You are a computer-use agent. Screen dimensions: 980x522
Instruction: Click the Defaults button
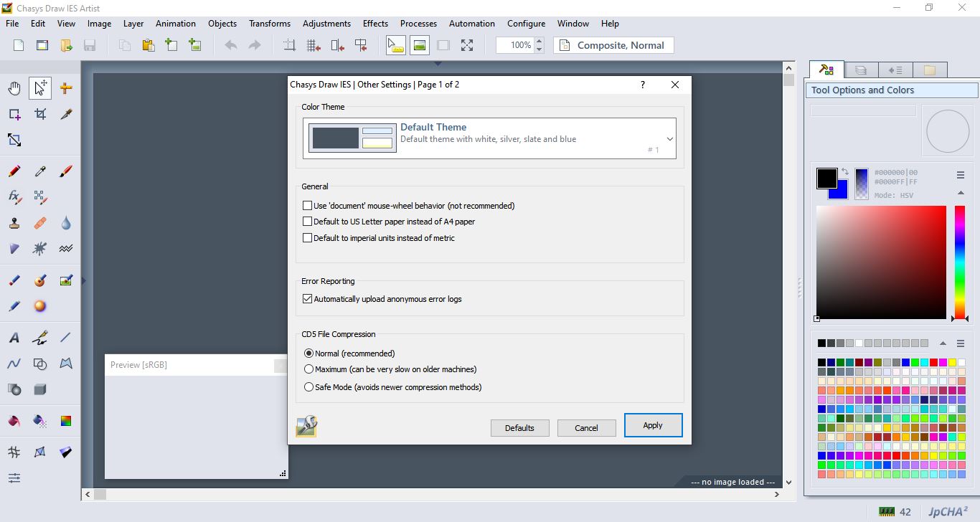pos(519,428)
